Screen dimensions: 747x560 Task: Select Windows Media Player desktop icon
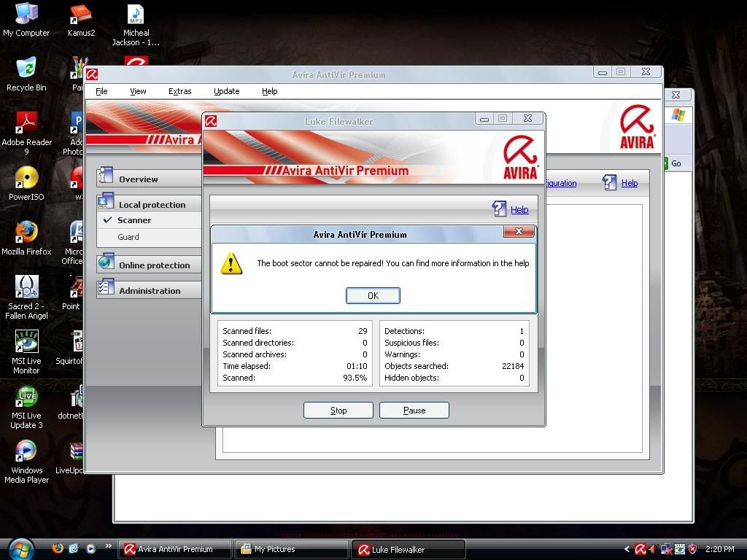pyautogui.click(x=26, y=462)
